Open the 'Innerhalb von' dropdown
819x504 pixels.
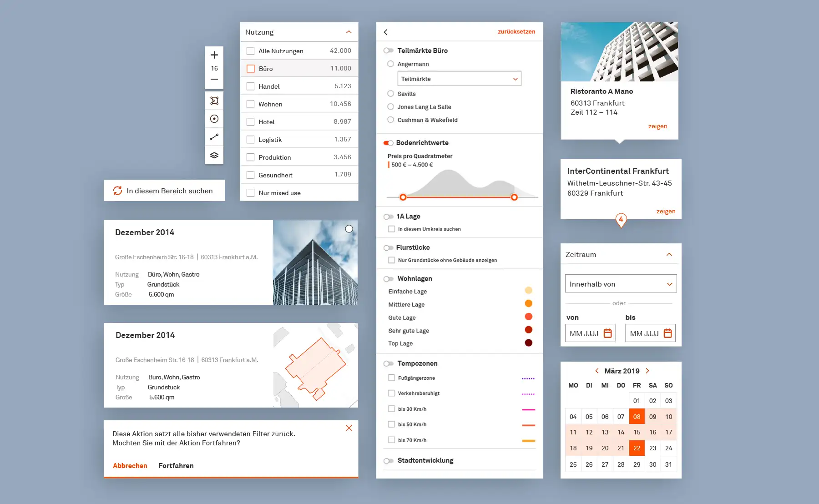[x=621, y=283]
